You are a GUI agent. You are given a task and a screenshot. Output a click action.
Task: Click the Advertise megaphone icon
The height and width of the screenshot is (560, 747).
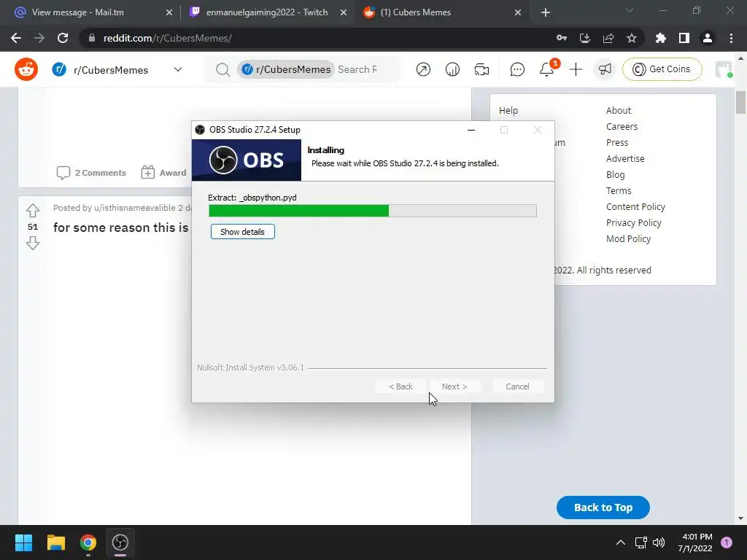click(x=605, y=69)
